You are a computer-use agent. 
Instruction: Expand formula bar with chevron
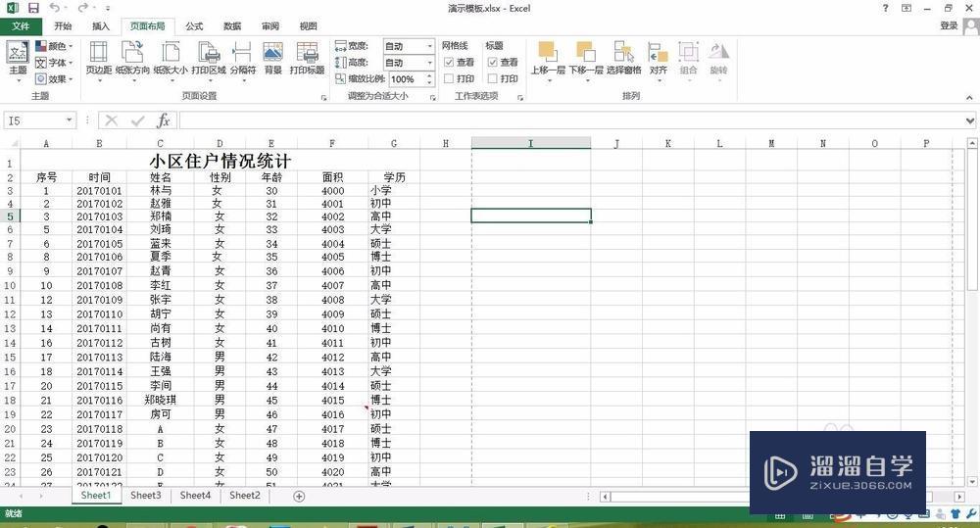970,120
